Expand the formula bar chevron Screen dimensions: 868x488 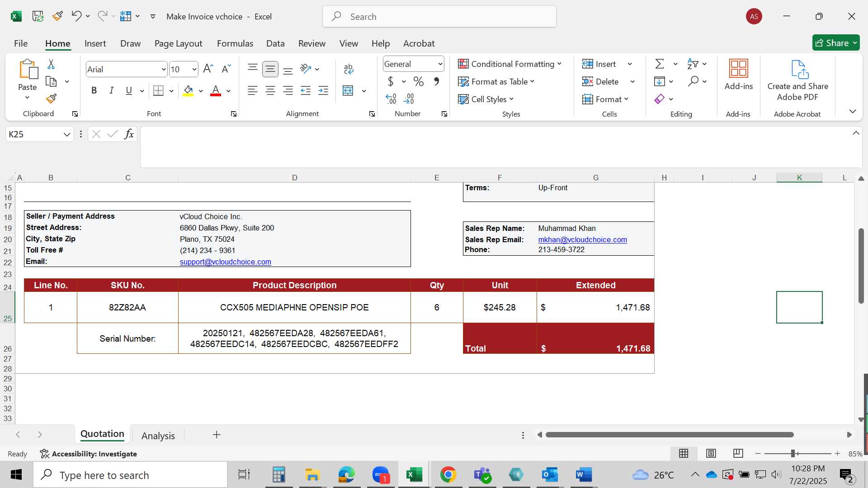pos(856,133)
